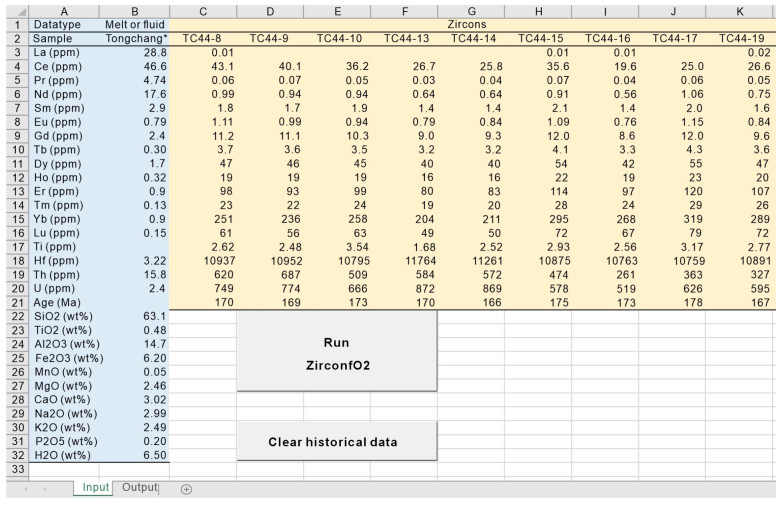Add a new sheet with plus icon

(x=185, y=488)
